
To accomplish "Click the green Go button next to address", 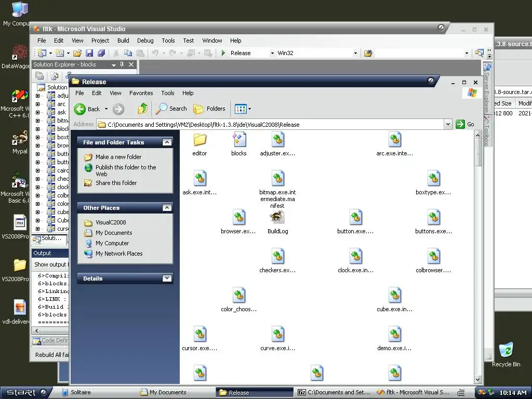I will [465, 124].
